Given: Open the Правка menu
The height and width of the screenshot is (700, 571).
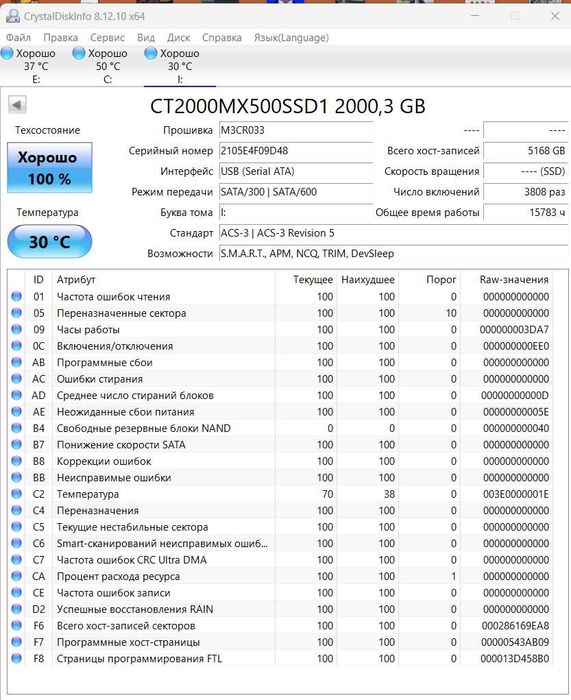Looking at the screenshot, I should 60,38.
